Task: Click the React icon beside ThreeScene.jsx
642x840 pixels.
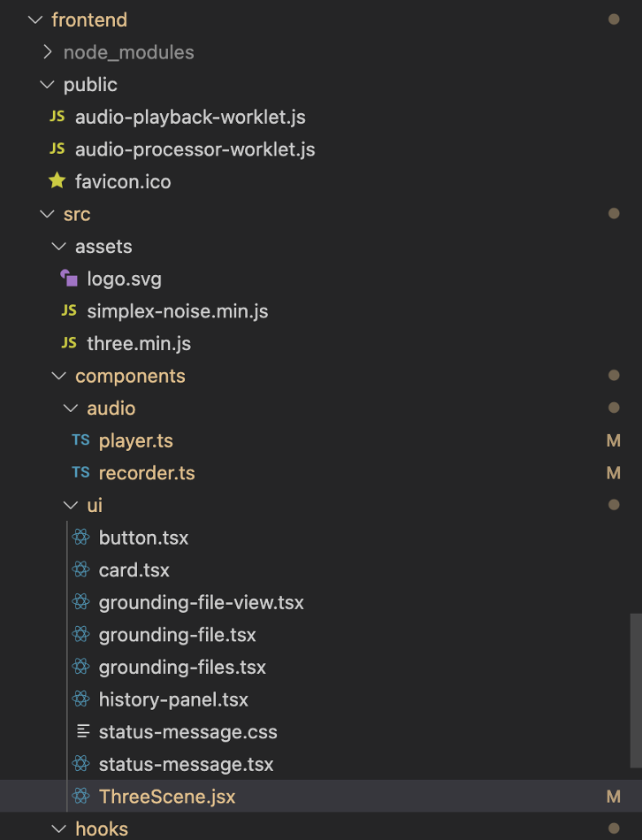Action: [x=81, y=796]
